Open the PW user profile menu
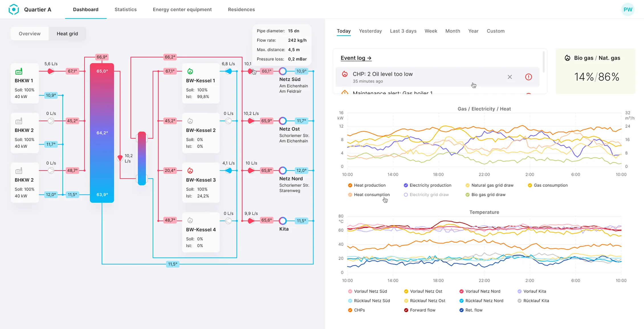 (628, 9)
